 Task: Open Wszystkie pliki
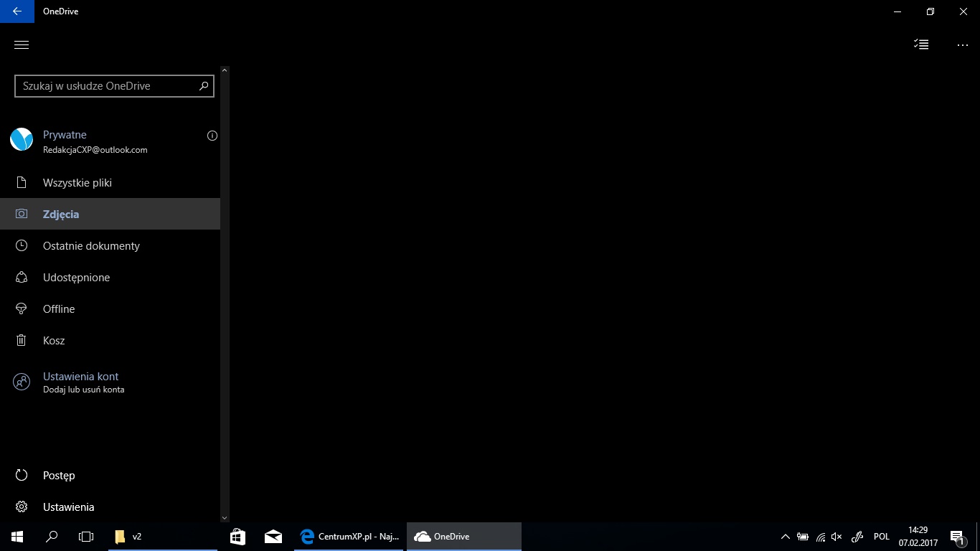click(110, 183)
